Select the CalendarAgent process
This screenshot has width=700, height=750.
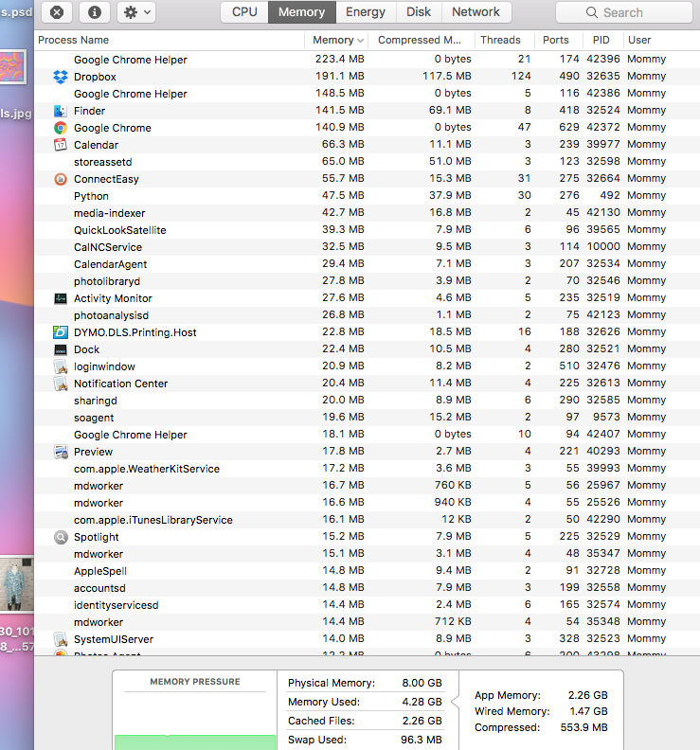[367, 264]
